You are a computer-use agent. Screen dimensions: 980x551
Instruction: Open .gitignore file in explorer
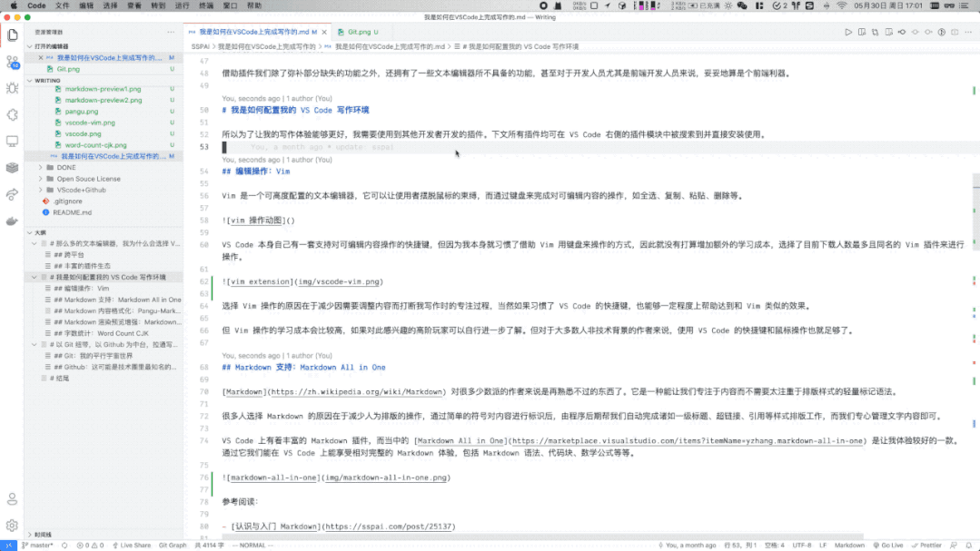click(67, 202)
